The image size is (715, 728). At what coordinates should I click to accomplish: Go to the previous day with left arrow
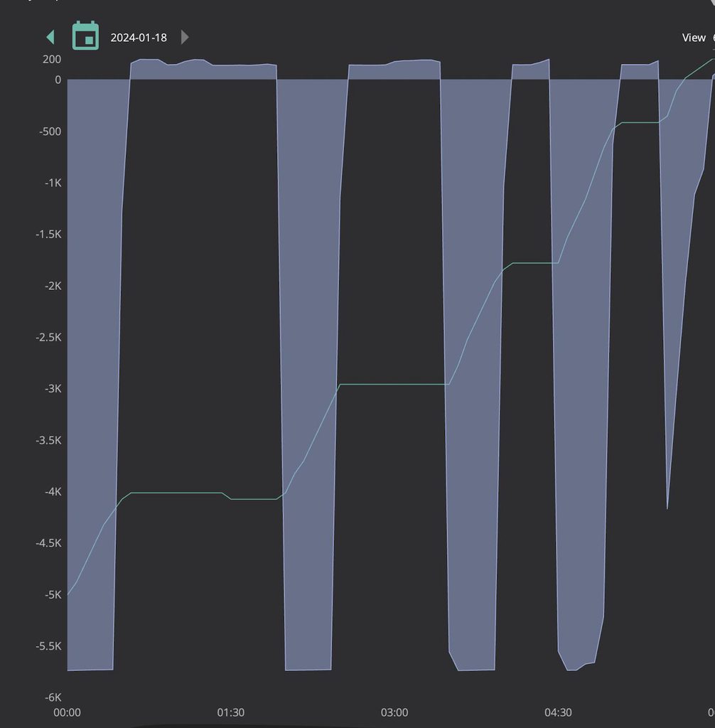[x=50, y=37]
